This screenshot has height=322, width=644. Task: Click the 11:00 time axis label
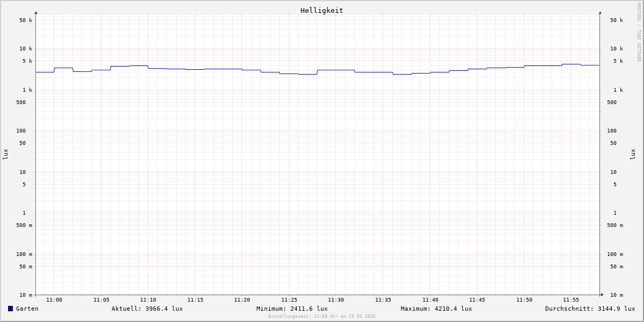[x=54, y=300]
